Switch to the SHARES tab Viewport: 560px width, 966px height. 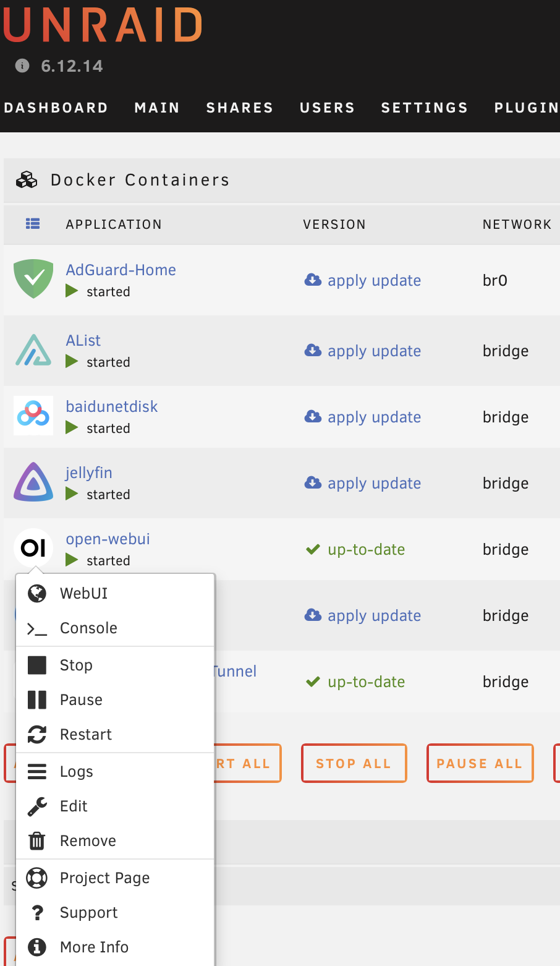click(240, 107)
